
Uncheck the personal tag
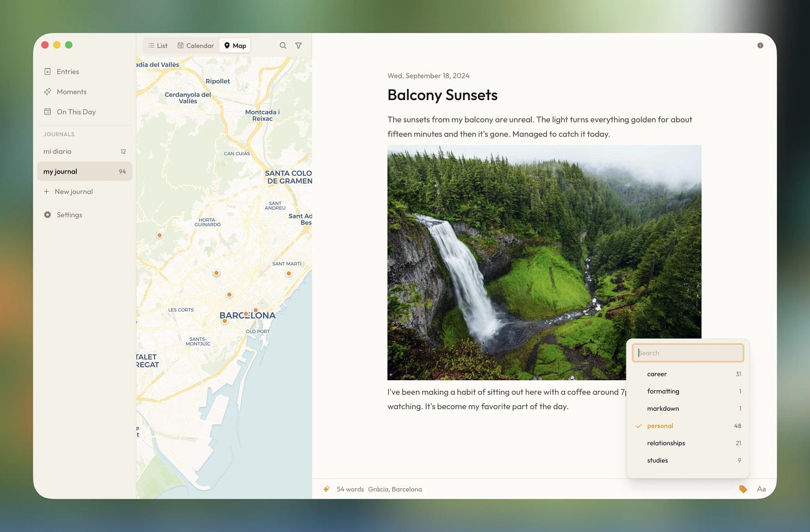pos(660,425)
